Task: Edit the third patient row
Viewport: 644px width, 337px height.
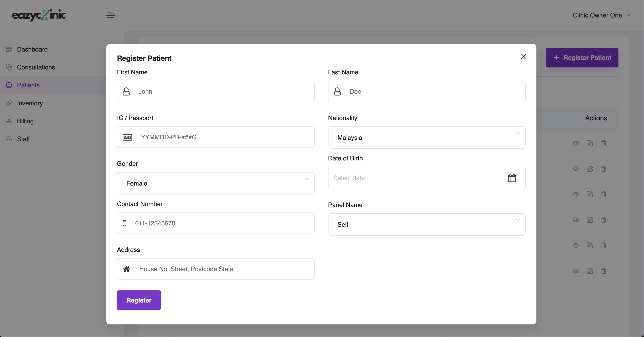Action: click(590, 194)
